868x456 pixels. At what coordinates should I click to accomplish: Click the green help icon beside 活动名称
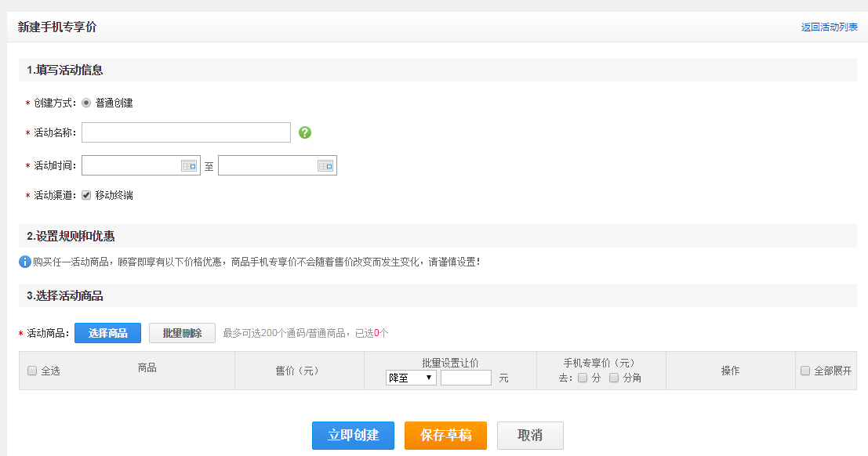pyautogui.click(x=305, y=132)
